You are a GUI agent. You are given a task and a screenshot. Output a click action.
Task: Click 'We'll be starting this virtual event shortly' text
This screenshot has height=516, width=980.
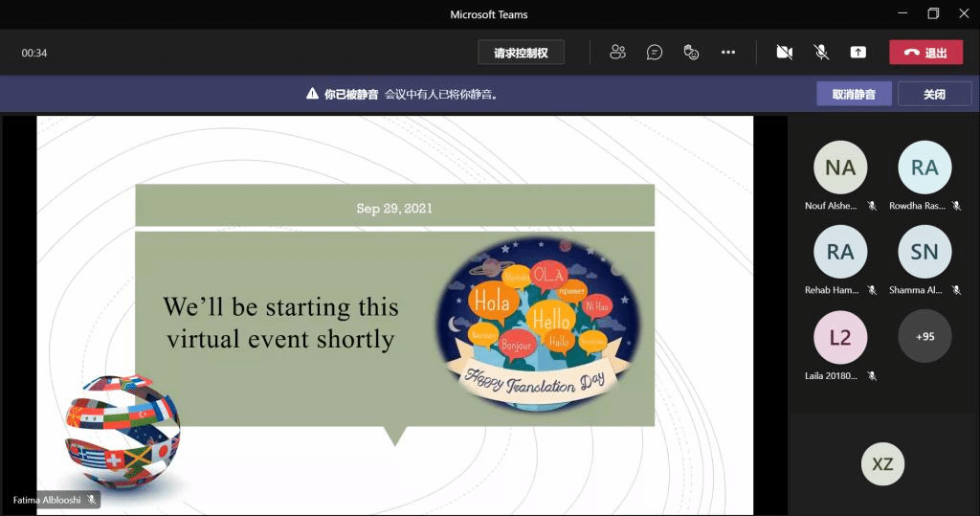280,323
